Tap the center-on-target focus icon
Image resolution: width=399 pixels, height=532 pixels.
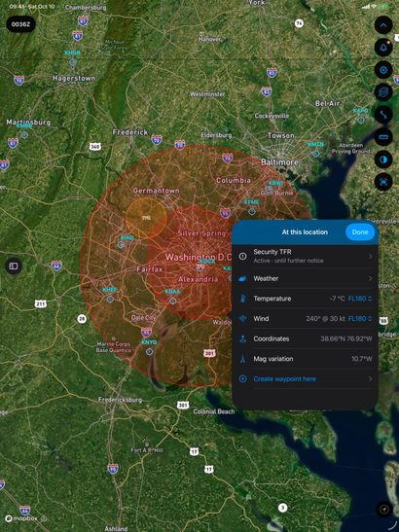click(383, 182)
